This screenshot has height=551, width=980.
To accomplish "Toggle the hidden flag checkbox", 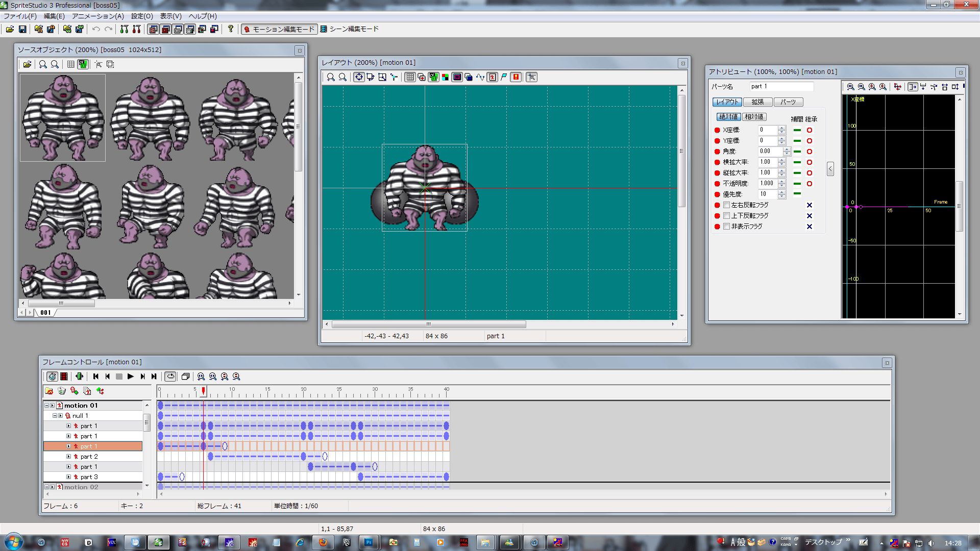I will click(x=726, y=227).
